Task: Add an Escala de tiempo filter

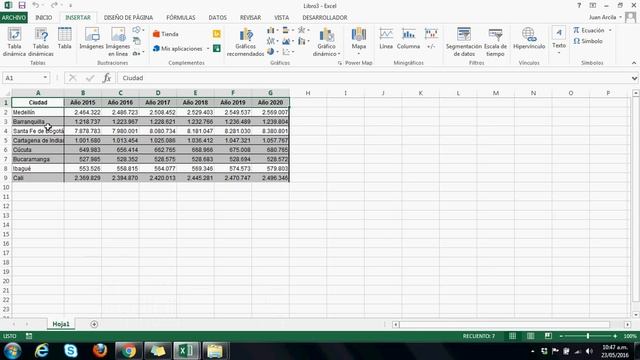Action: [x=495, y=42]
